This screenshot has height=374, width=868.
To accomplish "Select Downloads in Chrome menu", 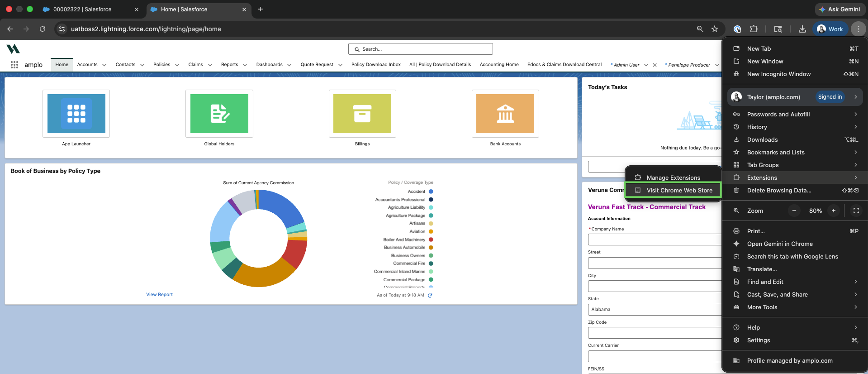I will pos(795,139).
